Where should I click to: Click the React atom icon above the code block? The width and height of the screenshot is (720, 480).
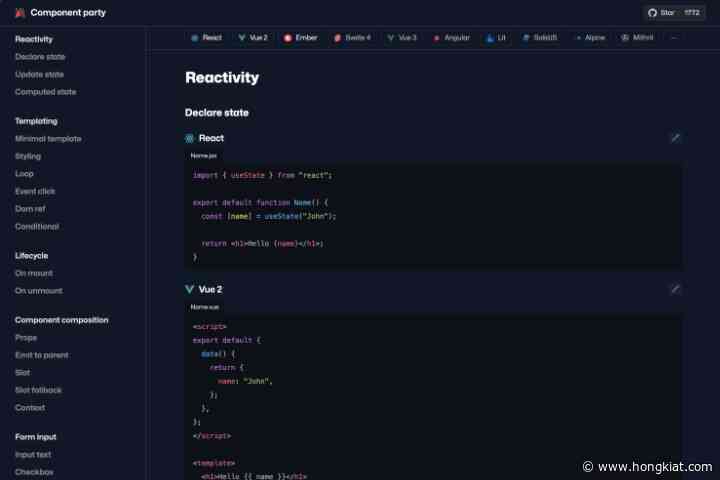point(189,138)
